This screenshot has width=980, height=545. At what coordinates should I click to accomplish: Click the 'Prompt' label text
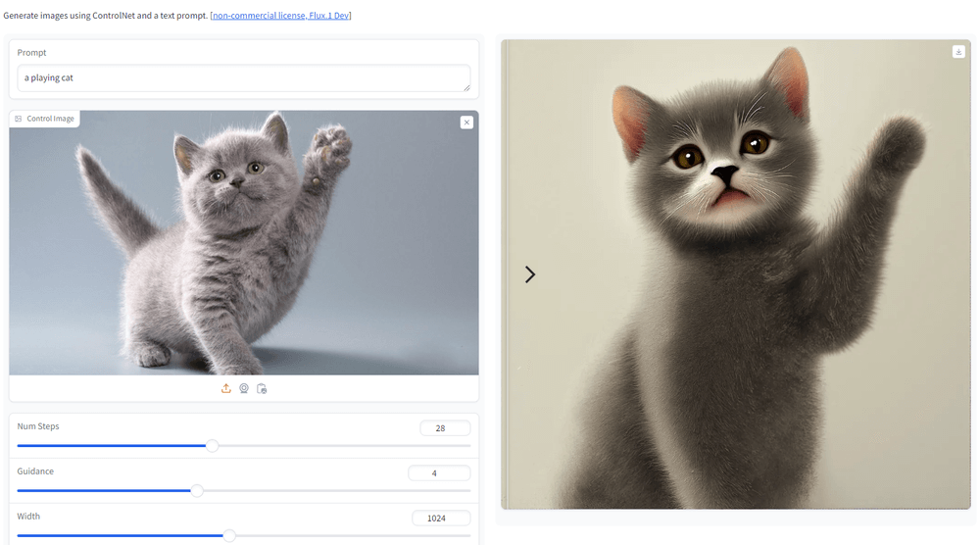pyautogui.click(x=32, y=53)
